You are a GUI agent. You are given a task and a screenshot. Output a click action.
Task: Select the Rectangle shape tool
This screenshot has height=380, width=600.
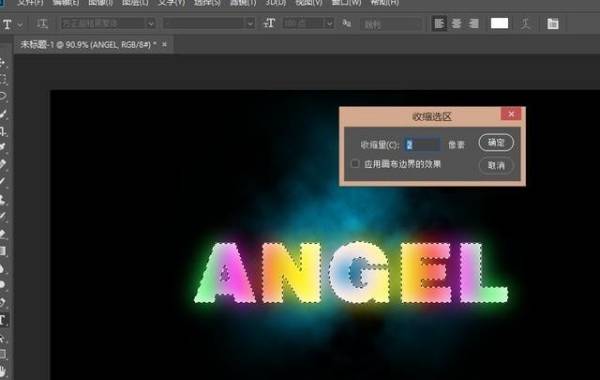coord(3,354)
